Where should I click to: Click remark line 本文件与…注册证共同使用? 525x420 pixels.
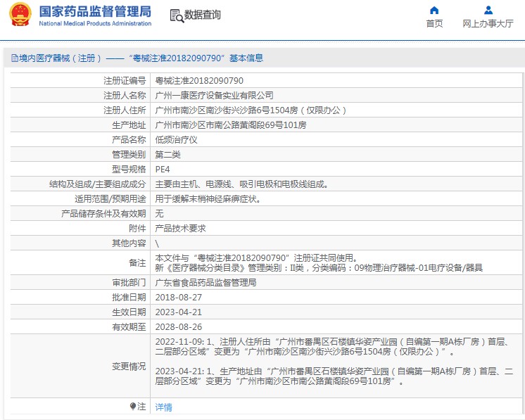[x=257, y=257]
